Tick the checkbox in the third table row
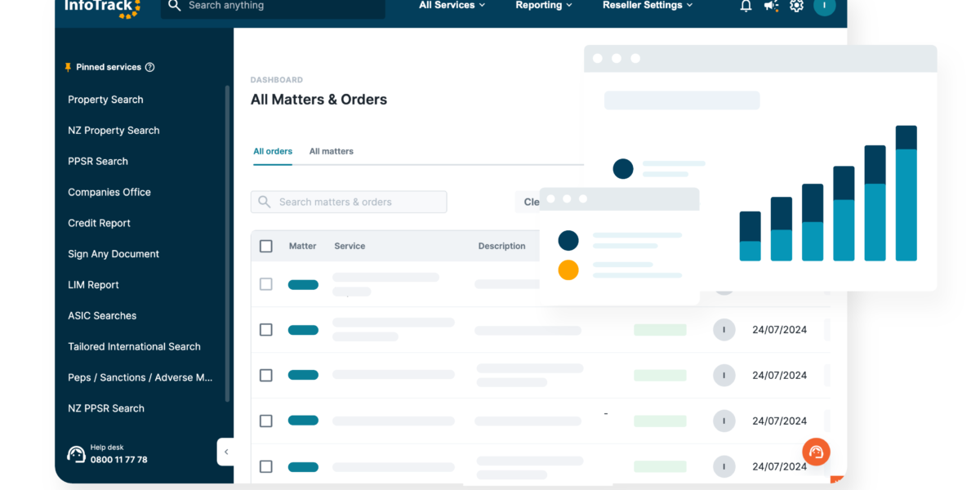The height and width of the screenshot is (490, 980). coord(265,375)
